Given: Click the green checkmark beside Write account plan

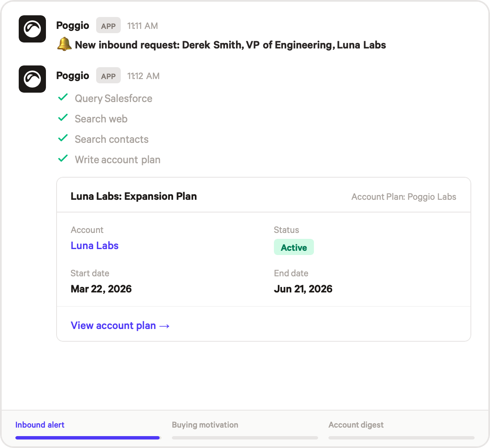Looking at the screenshot, I should [63, 159].
